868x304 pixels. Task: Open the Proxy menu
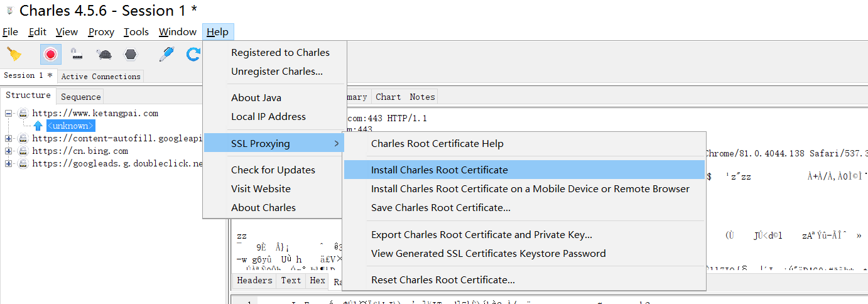(x=101, y=31)
